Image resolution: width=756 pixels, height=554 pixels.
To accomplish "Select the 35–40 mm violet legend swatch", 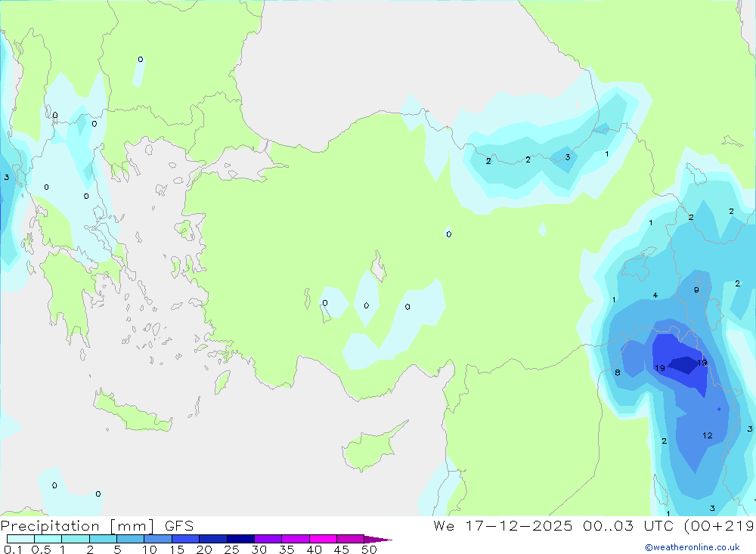I will (295, 539).
